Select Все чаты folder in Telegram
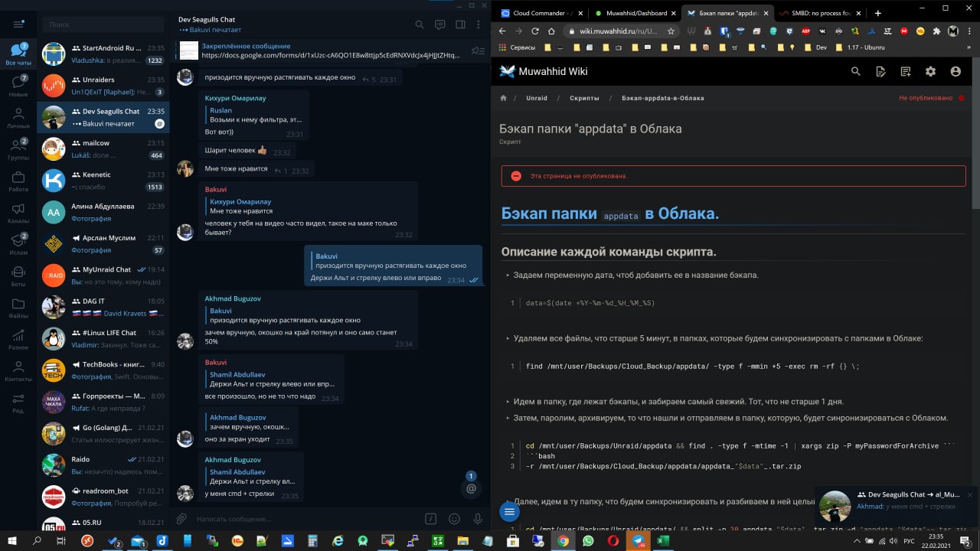 point(18,54)
